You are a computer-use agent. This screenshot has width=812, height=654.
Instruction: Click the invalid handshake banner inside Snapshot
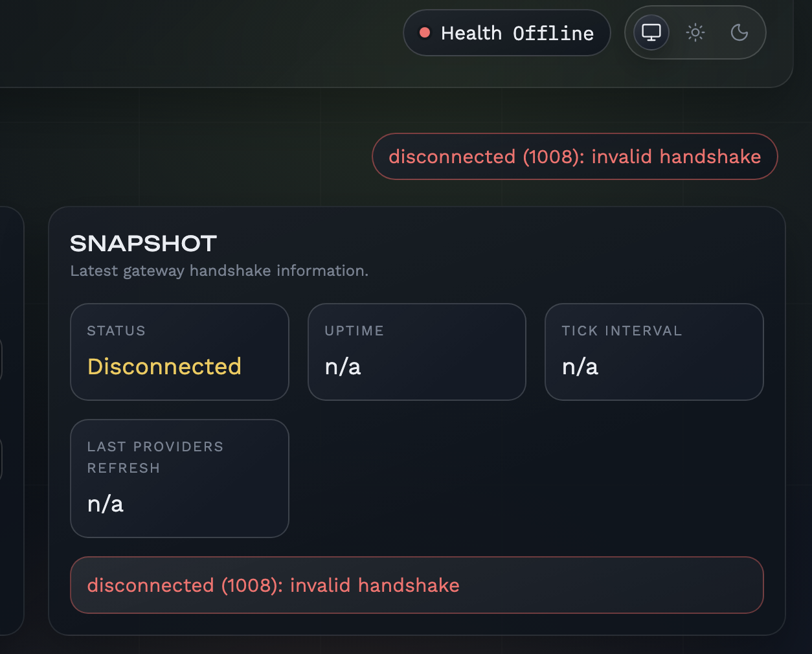416,585
